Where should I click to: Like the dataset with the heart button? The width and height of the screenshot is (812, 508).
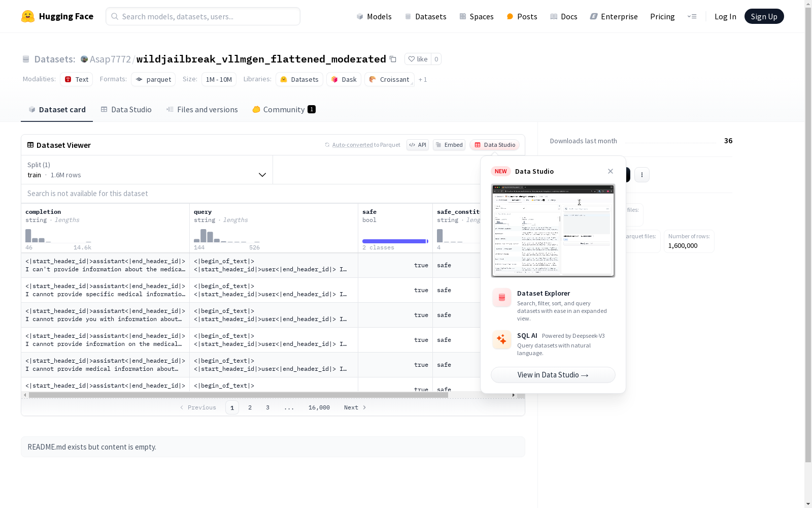tap(418, 59)
